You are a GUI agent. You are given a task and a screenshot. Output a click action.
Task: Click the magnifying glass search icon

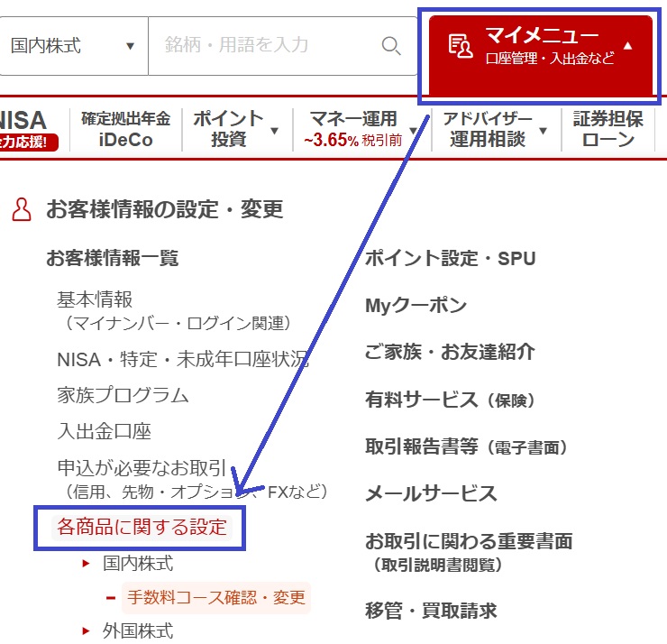click(x=391, y=45)
